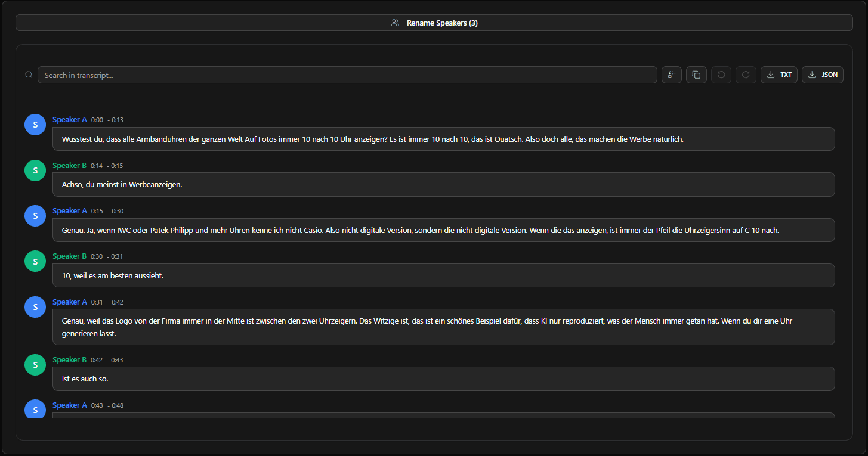Screen dimensions: 868x456
Task: Download the transcript as TXT
Action: (779, 75)
